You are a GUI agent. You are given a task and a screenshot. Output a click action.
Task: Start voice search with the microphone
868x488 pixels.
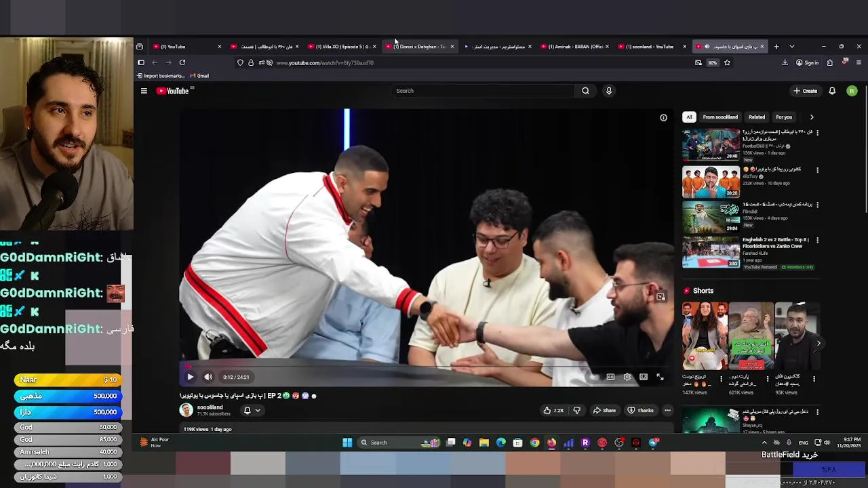click(x=609, y=91)
